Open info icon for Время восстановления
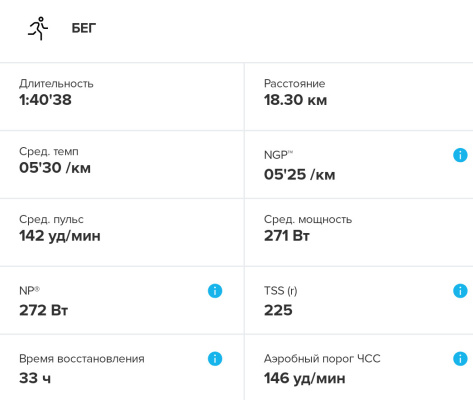Image resolution: width=473 pixels, height=400 pixels. (x=215, y=359)
